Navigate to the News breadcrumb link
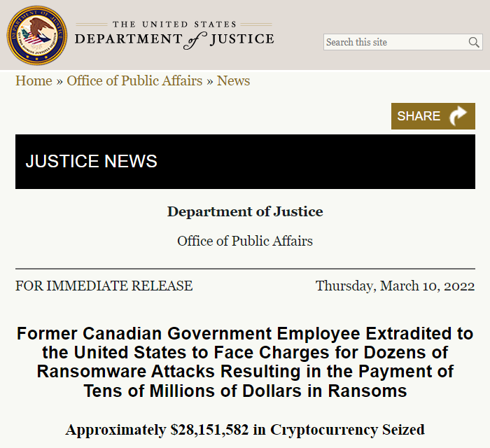The image size is (490, 448). (x=233, y=80)
